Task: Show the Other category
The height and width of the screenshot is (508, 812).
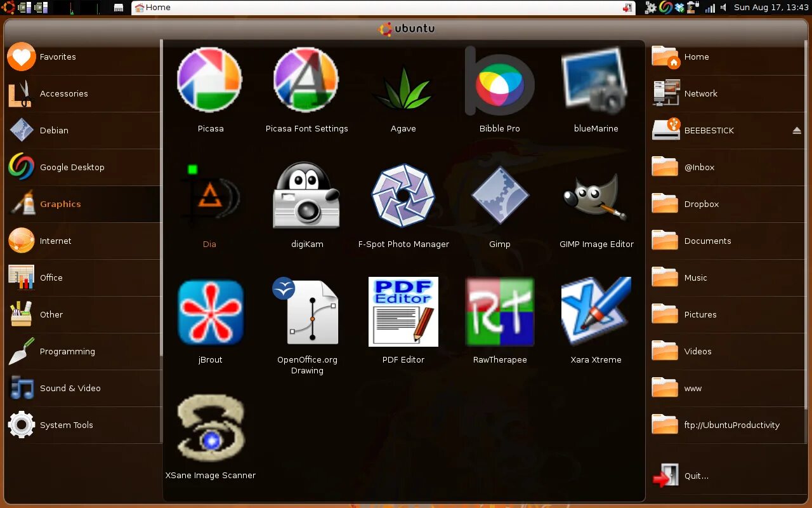Action: [x=83, y=315]
